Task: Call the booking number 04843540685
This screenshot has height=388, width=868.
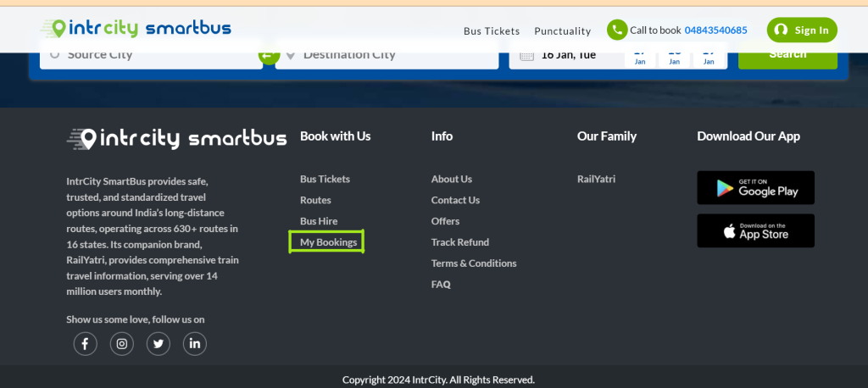Action: [x=715, y=30]
